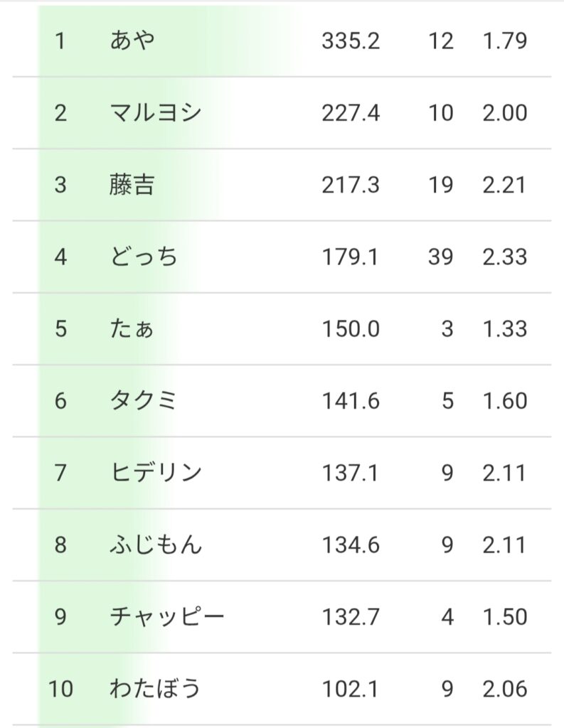
Task: Click the name どっち in rank 4
Action: pyautogui.click(x=144, y=257)
